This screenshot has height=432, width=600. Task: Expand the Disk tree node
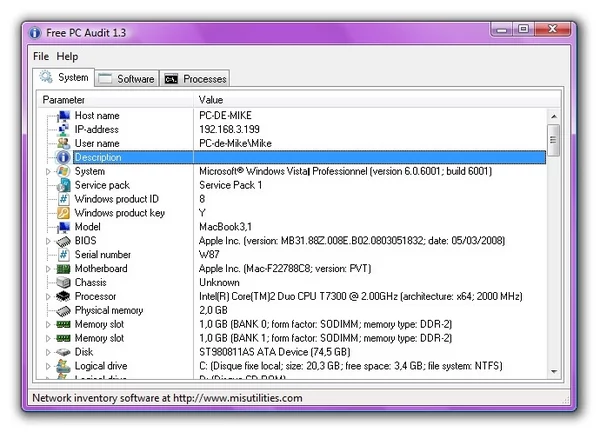48,352
